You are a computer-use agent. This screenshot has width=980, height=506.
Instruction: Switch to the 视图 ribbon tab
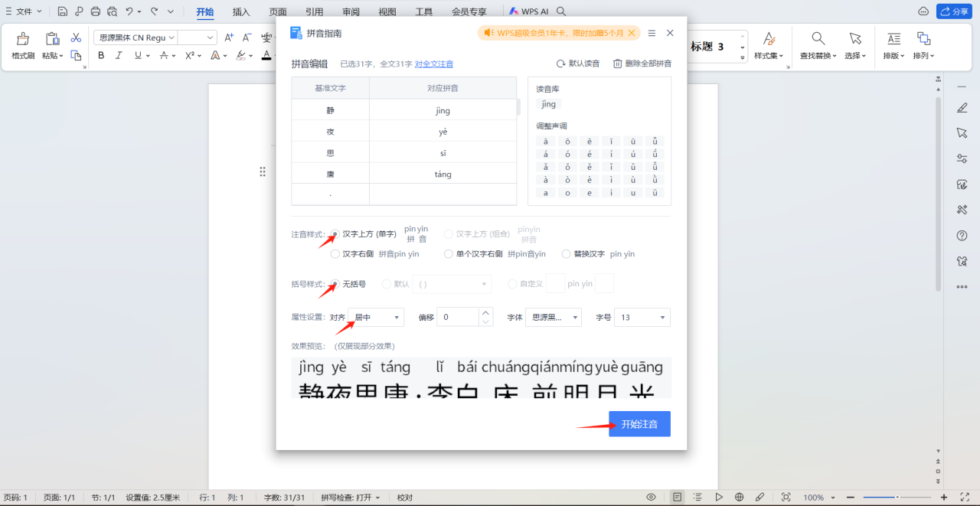coord(387,11)
